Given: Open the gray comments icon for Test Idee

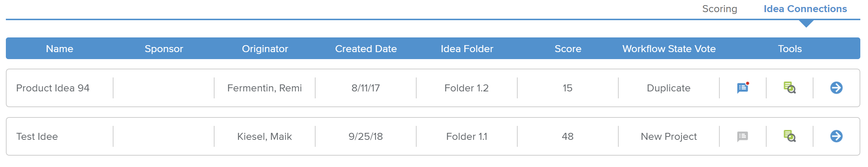Looking at the screenshot, I should [x=742, y=137].
